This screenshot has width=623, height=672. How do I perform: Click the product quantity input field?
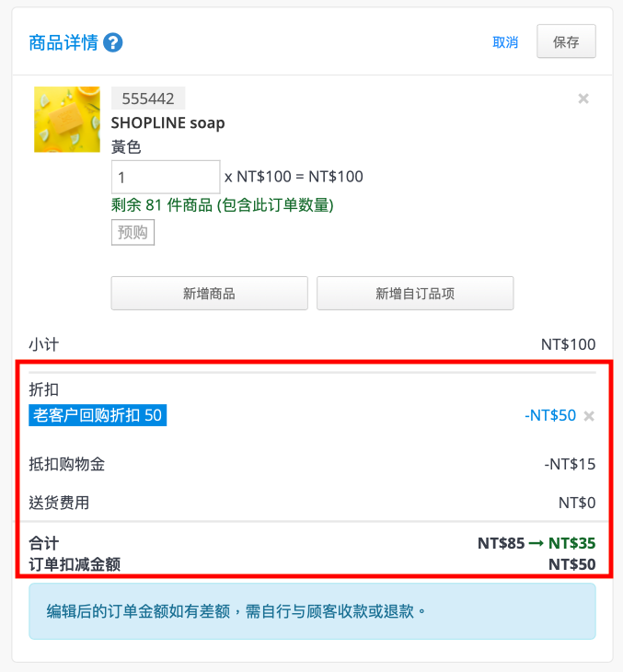coord(166,177)
